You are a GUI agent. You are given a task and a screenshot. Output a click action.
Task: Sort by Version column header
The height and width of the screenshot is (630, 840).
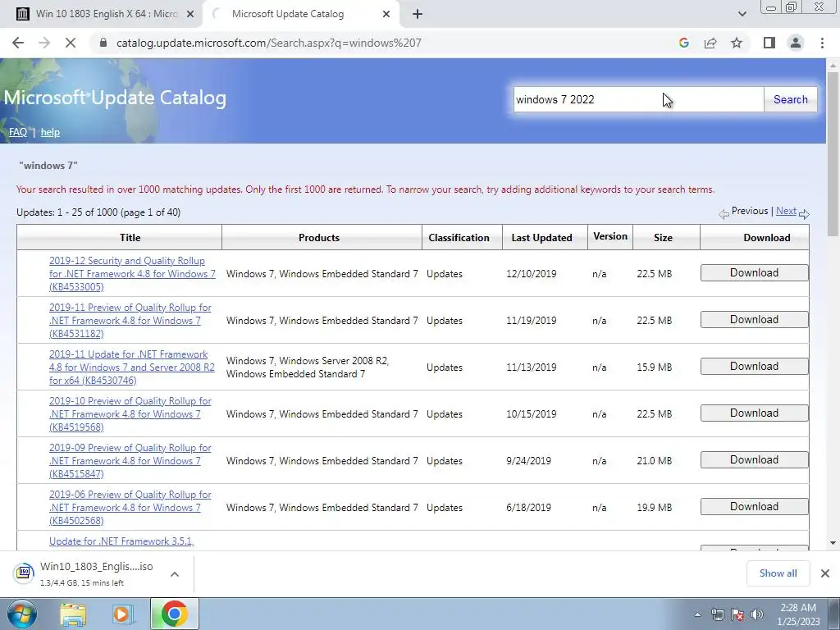610,236
